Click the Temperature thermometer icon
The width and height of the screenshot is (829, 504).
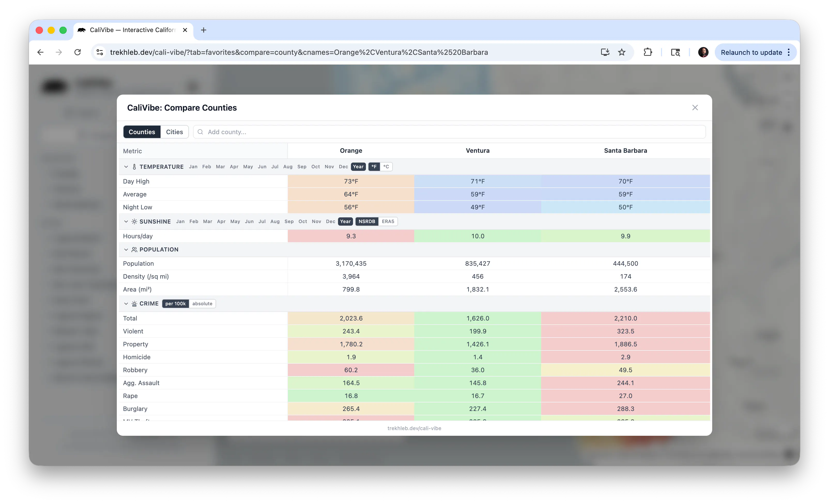pyautogui.click(x=134, y=167)
